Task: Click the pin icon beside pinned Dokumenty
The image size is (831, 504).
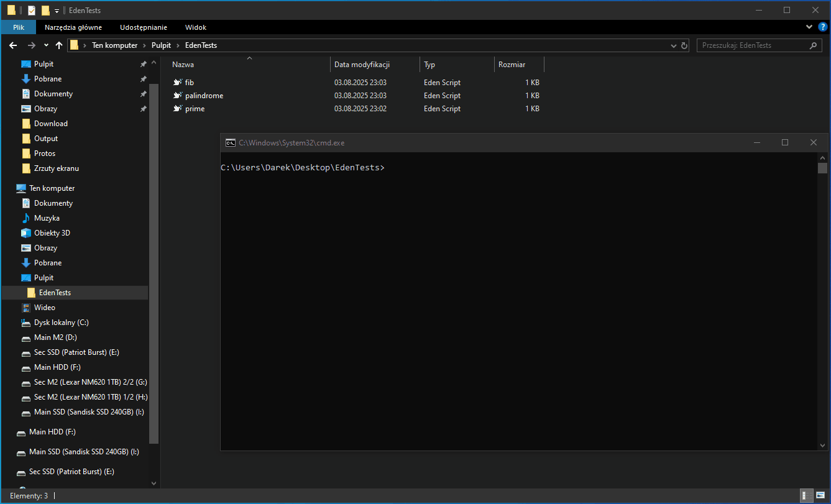Action: pos(143,94)
